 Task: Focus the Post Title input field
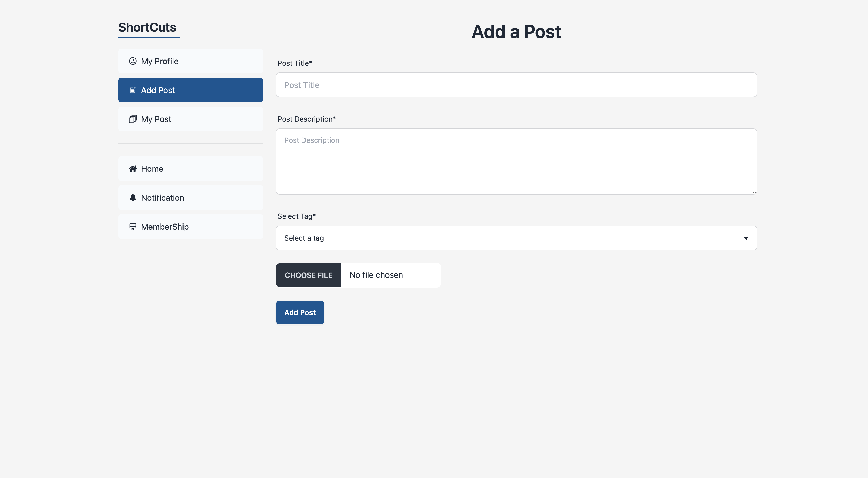pyautogui.click(x=516, y=85)
